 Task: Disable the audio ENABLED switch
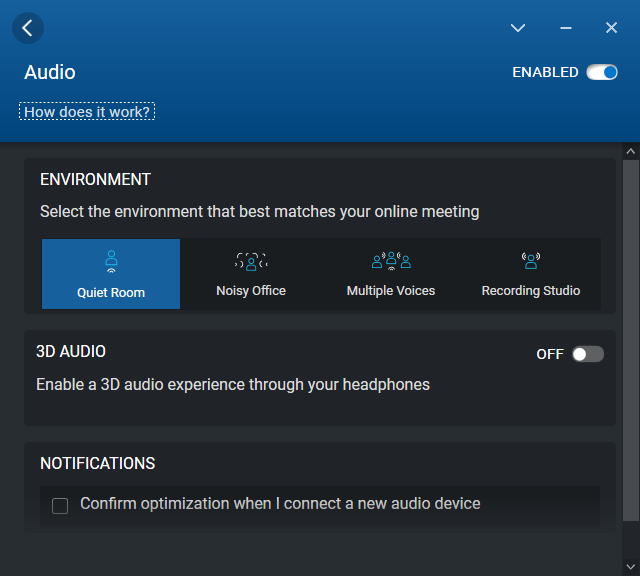[602, 72]
